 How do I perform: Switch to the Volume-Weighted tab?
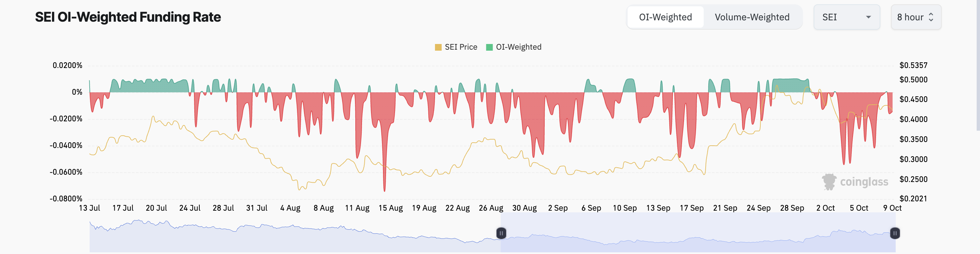[x=752, y=17]
